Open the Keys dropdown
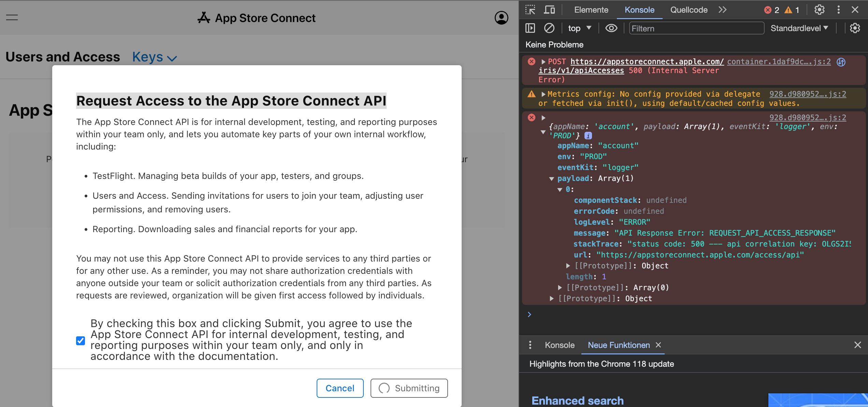This screenshot has width=868, height=407. pos(155,57)
